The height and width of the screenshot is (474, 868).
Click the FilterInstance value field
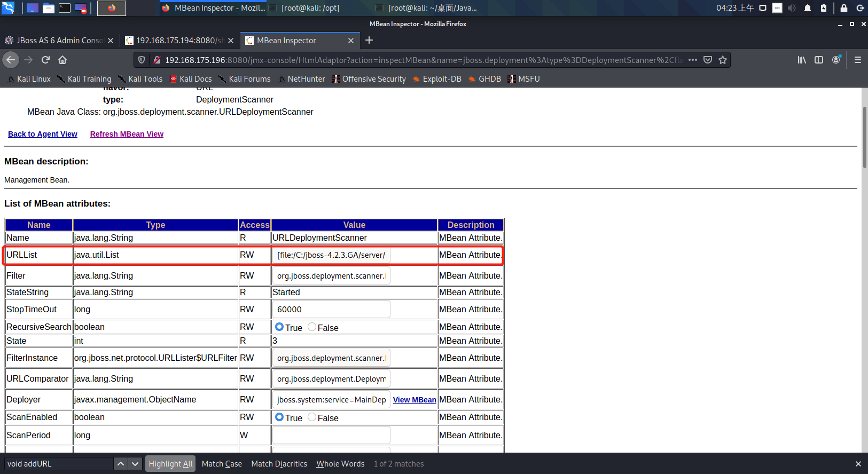(x=331, y=358)
